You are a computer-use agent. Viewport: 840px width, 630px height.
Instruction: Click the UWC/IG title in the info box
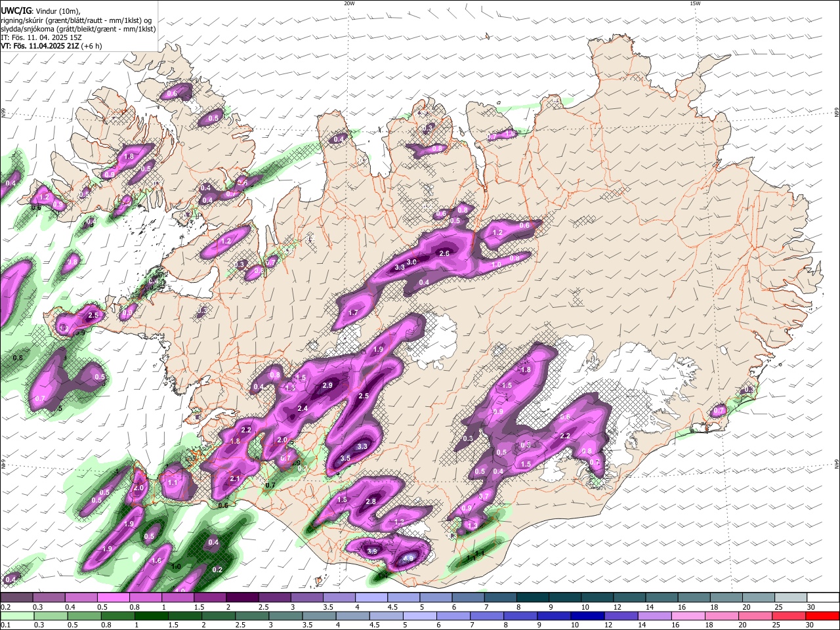[15, 10]
